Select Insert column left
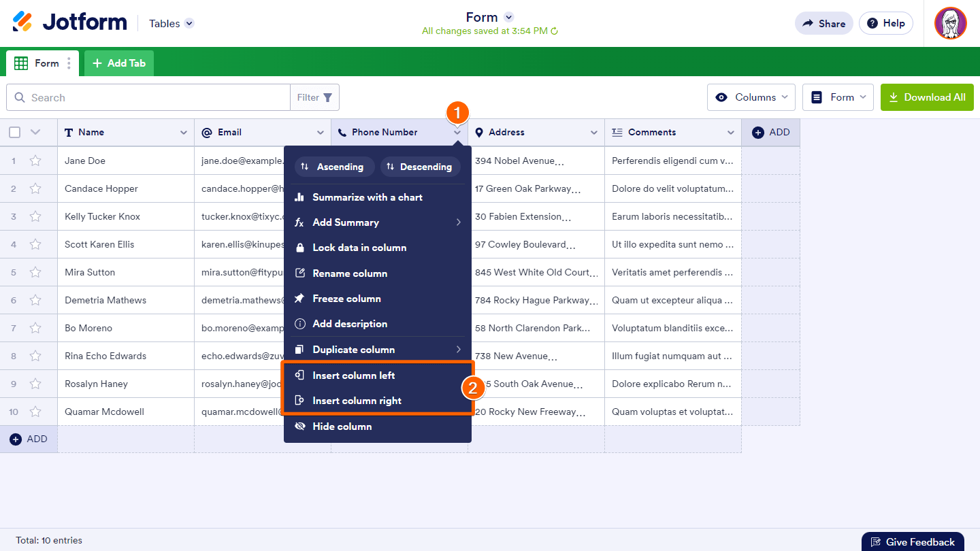980x551 pixels. 353,375
